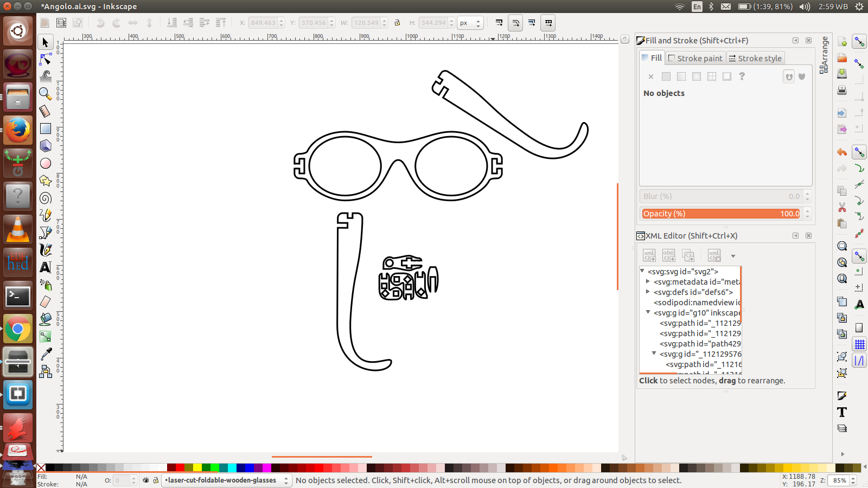The width and height of the screenshot is (868, 488).
Task: Select the Node editing tool
Action: pos(46,59)
